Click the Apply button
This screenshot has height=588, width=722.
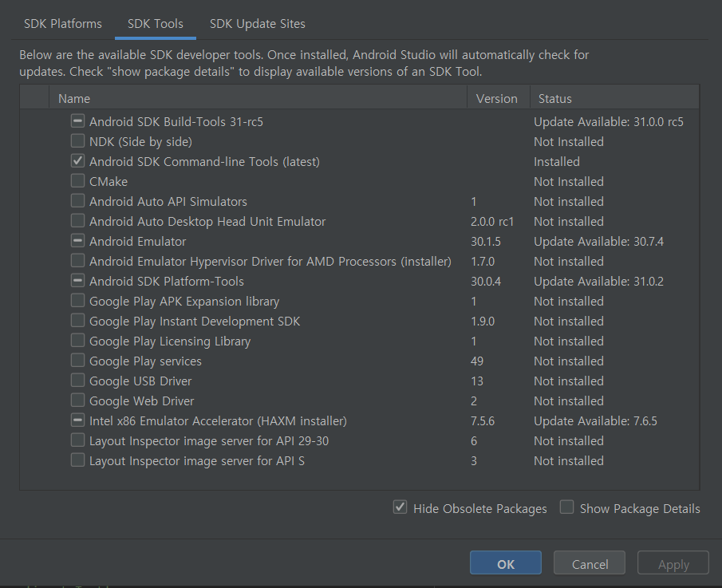[673, 562]
